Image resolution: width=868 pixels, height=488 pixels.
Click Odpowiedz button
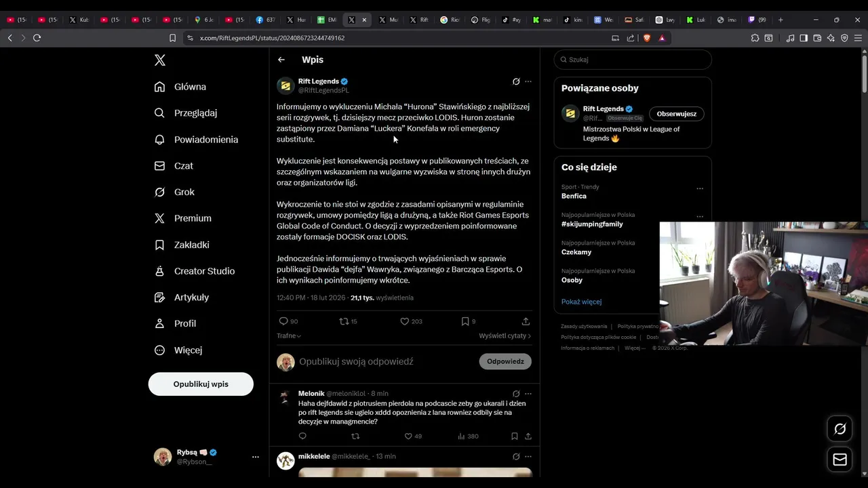tap(505, 361)
